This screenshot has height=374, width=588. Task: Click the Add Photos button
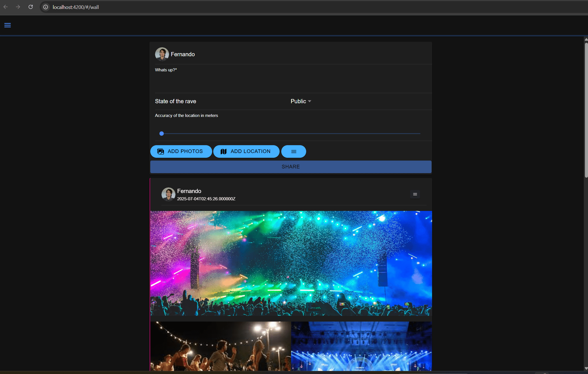(x=181, y=151)
